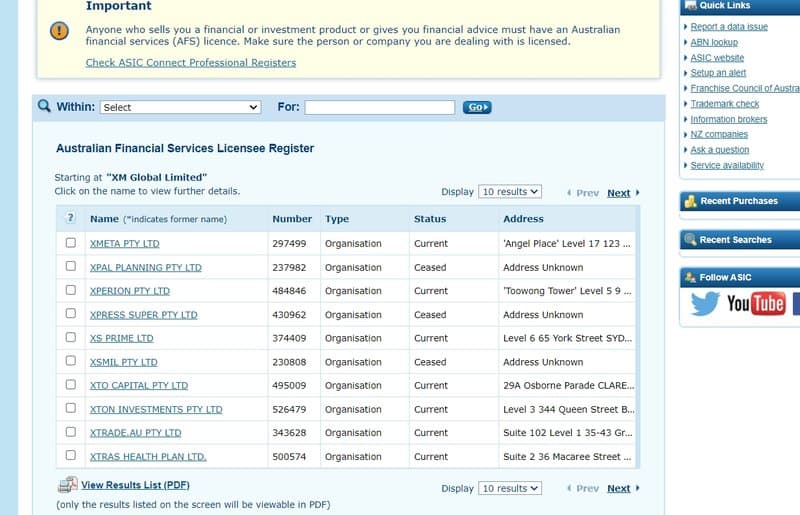The height and width of the screenshot is (515, 800).
Task: Open XTRADE.AU PTY LTD details
Action: 135,433
